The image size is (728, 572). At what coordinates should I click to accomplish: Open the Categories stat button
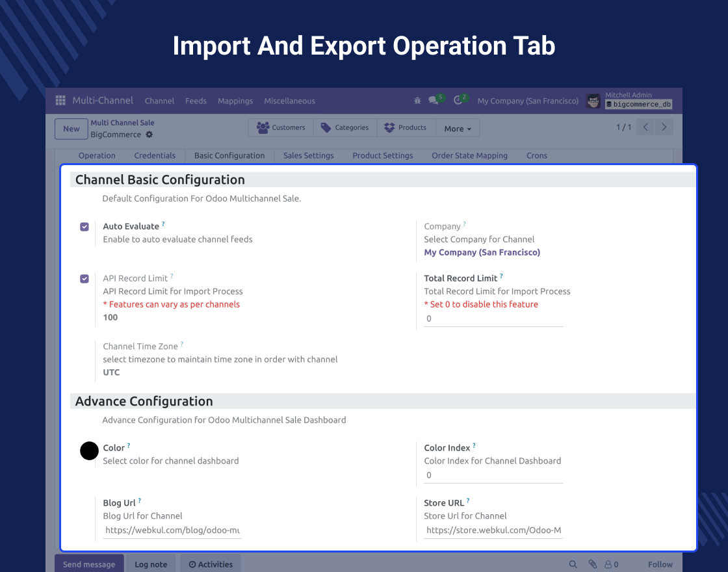coord(345,127)
